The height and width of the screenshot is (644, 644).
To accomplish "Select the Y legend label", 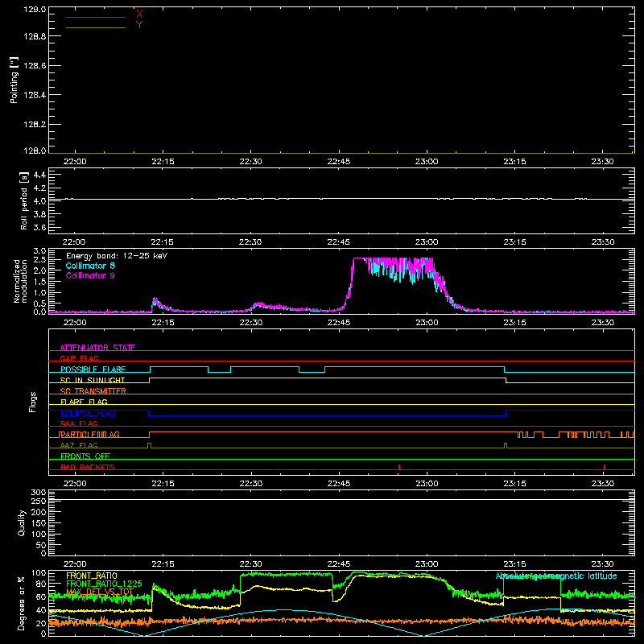I will coord(139,25).
